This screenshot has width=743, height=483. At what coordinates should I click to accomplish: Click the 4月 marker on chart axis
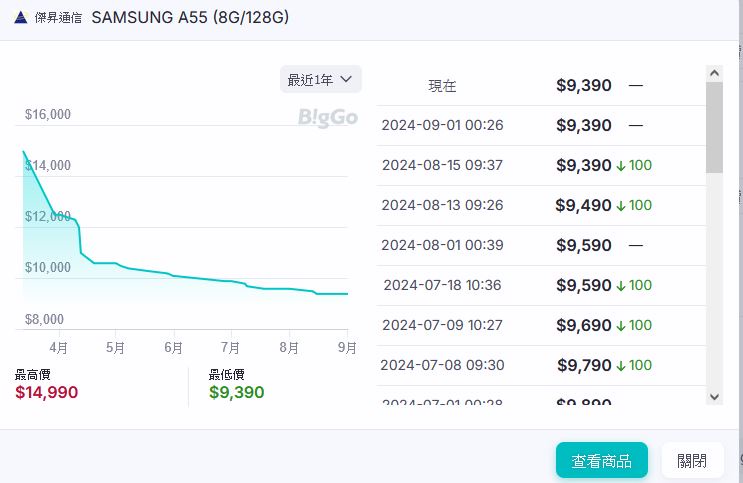pyautogui.click(x=58, y=348)
